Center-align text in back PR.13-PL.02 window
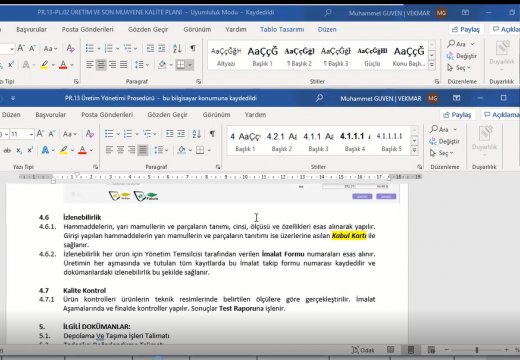 pos(101,64)
